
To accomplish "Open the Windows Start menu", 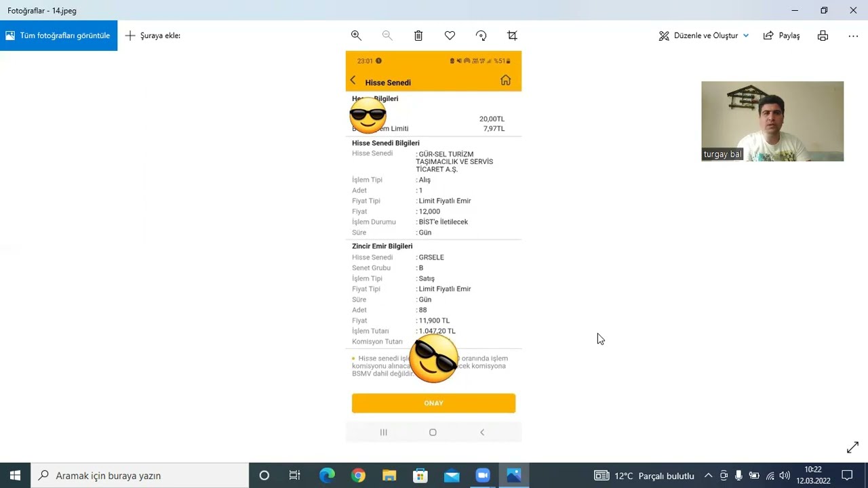I will click(x=15, y=475).
